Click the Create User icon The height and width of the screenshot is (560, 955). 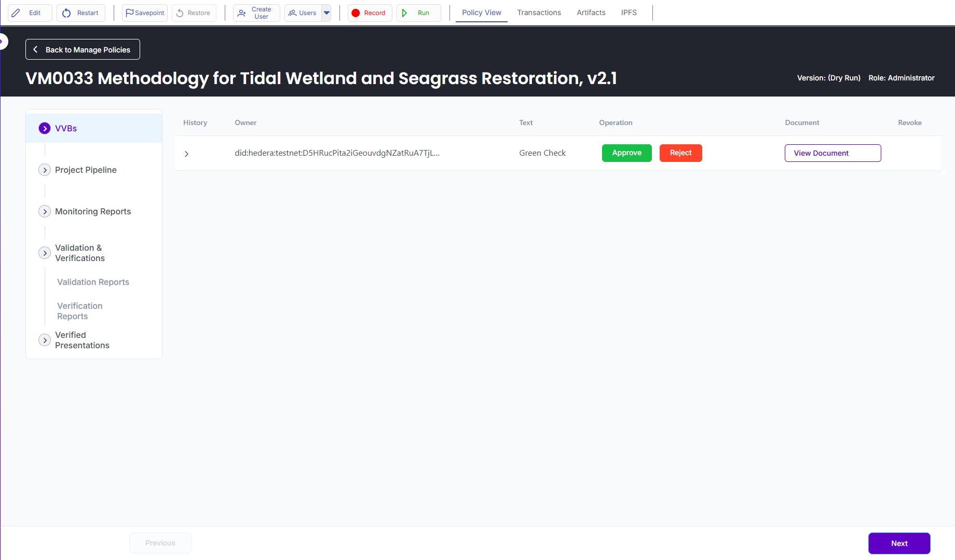coord(241,13)
